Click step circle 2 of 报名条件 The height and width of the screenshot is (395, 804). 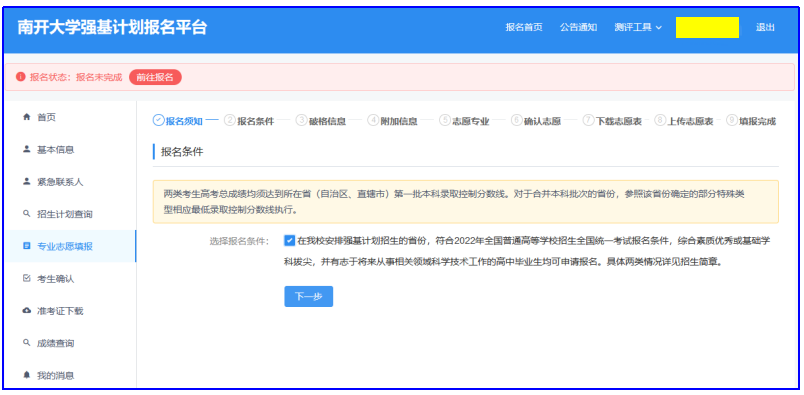pyautogui.click(x=230, y=121)
